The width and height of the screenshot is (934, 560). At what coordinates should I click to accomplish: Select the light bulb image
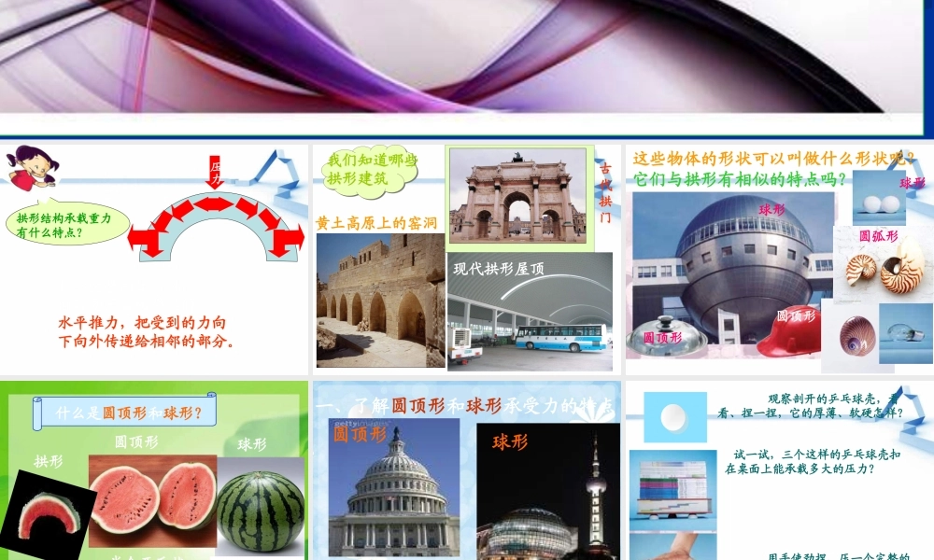click(902, 334)
